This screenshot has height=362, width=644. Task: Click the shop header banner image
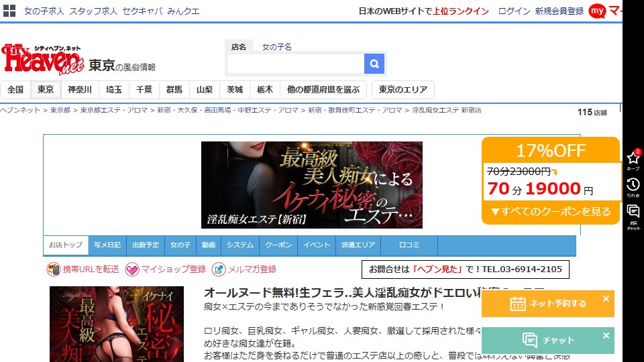point(312,185)
